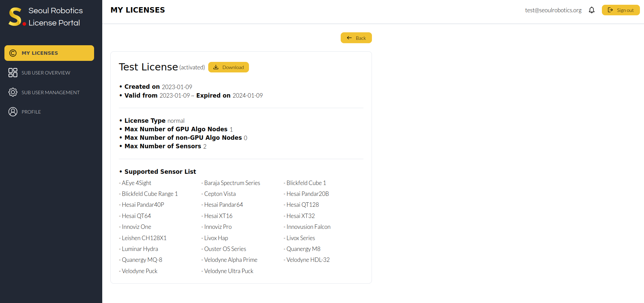Image resolution: width=644 pixels, height=303 pixels.
Task: Click Quanergy M8 entry
Action: (302, 249)
